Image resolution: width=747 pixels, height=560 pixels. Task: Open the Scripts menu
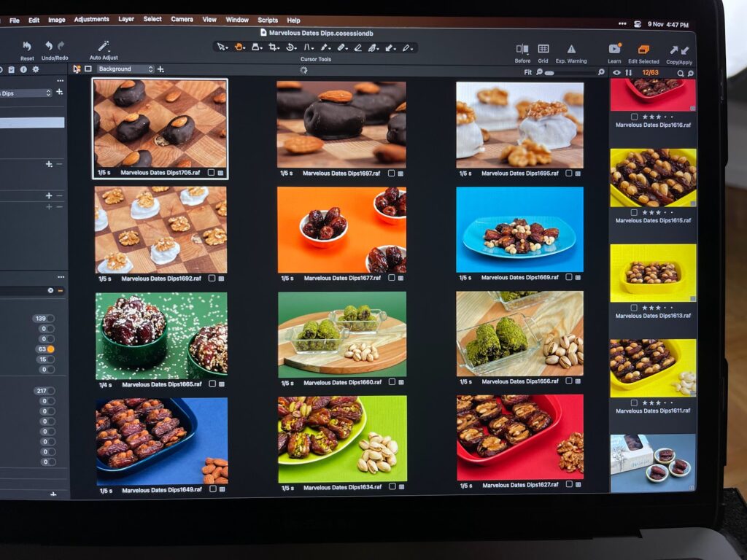(x=267, y=20)
